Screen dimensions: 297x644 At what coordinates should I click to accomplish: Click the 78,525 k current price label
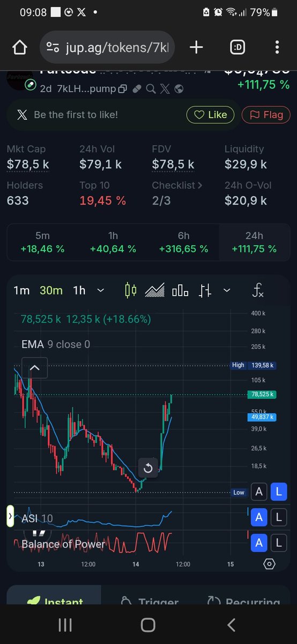[x=262, y=394]
